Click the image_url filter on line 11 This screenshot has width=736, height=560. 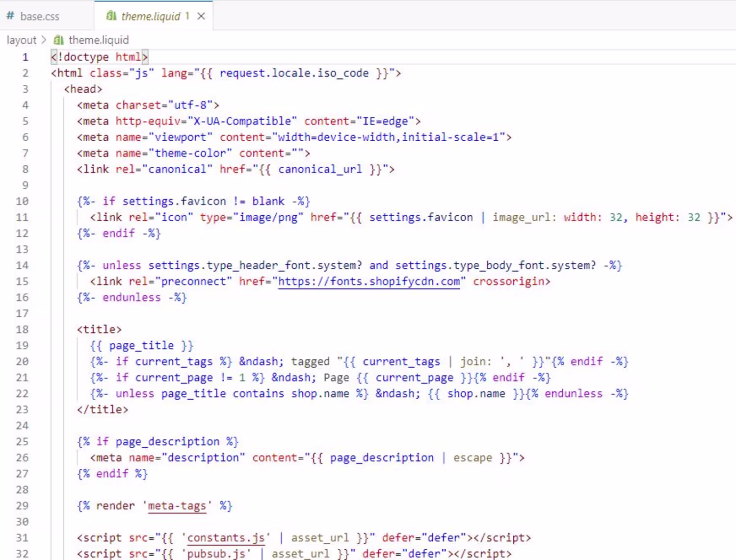(522, 217)
